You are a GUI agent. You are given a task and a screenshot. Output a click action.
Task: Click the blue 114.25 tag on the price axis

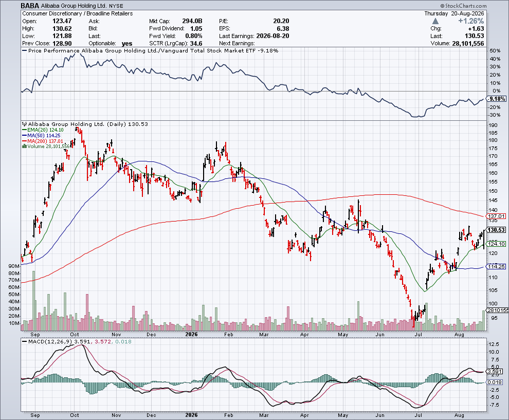coord(496,266)
